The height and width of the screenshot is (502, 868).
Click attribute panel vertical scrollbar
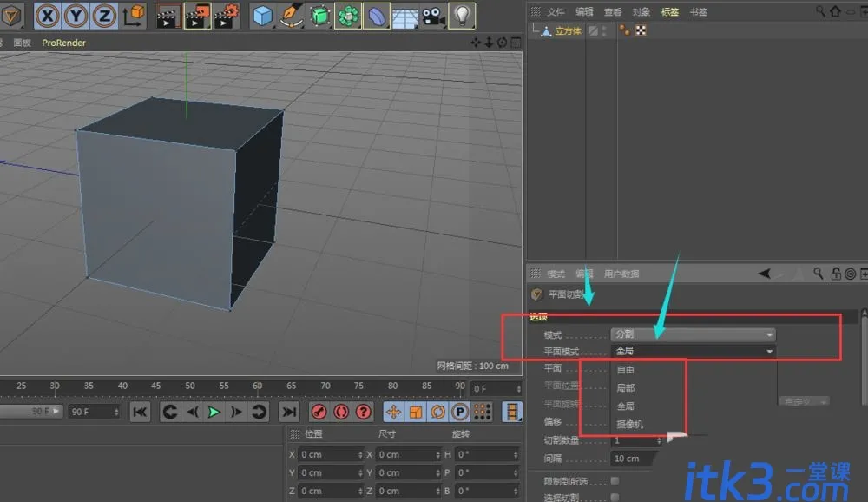tap(864, 357)
